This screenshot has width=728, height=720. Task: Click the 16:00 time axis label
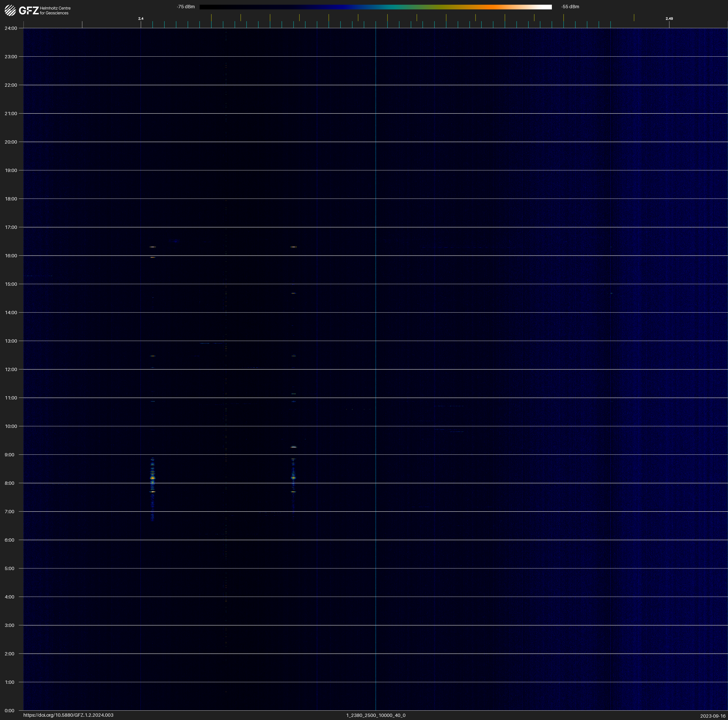pos(11,256)
